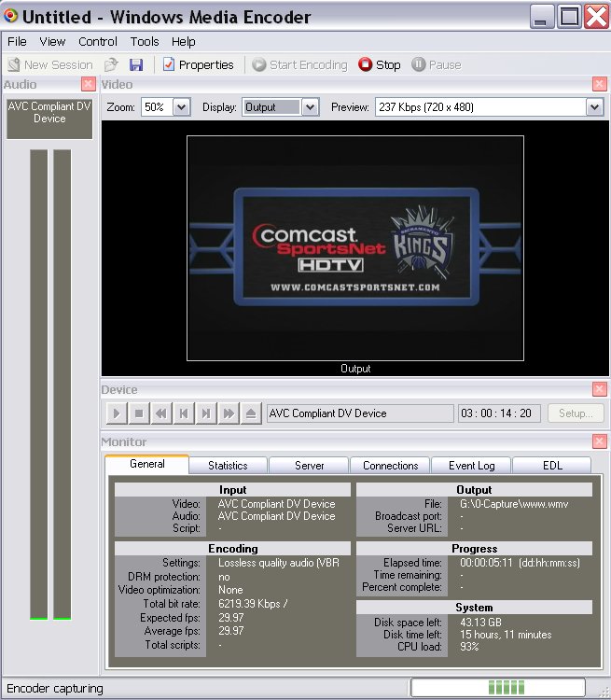Show the Event Log tab
The height and width of the screenshot is (700, 611).
471,466
